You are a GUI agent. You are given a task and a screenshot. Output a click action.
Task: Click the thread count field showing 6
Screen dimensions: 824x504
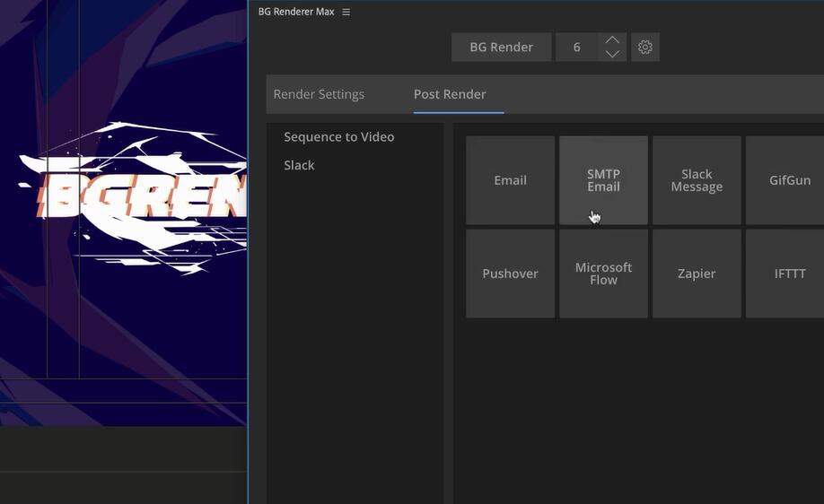576,48
